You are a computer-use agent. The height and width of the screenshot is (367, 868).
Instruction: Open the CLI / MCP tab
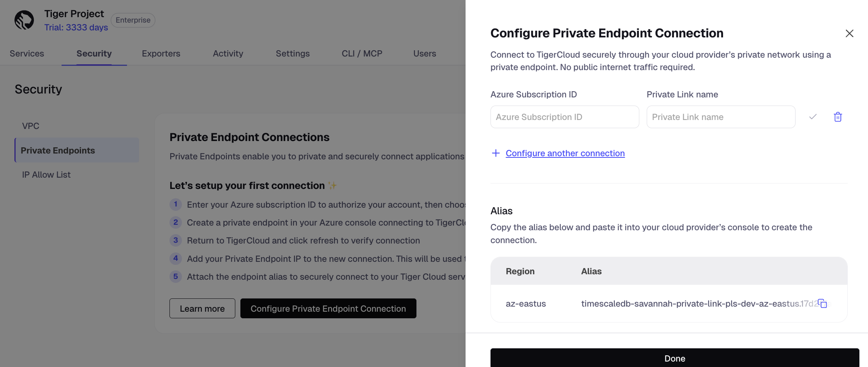[x=362, y=53]
